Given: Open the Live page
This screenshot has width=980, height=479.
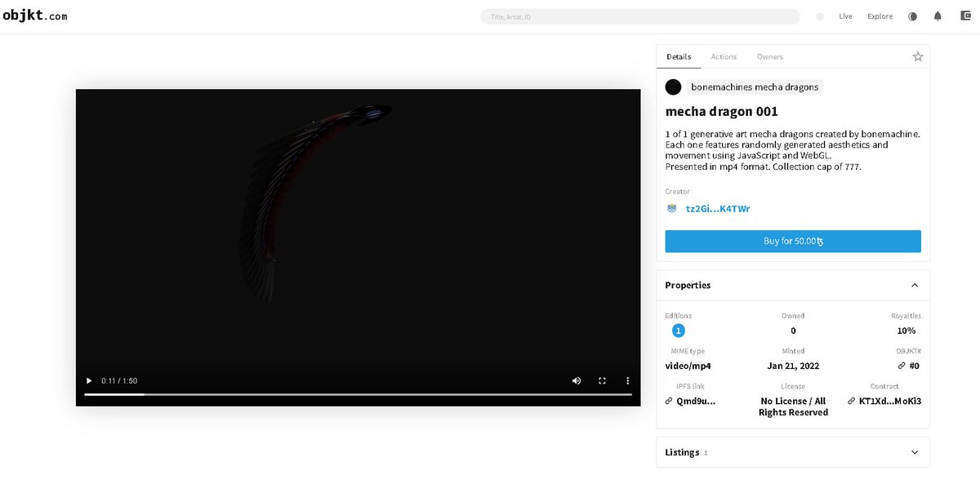Looking at the screenshot, I should pyautogui.click(x=845, y=16).
